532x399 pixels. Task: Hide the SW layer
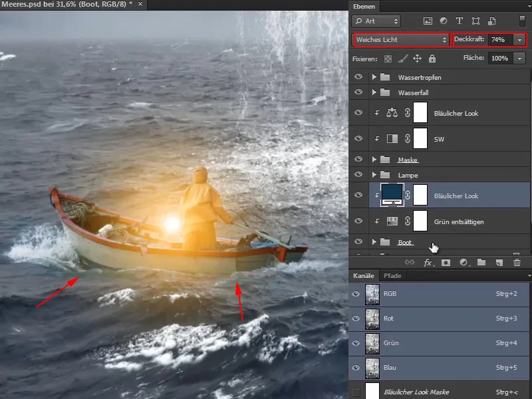[x=358, y=138]
